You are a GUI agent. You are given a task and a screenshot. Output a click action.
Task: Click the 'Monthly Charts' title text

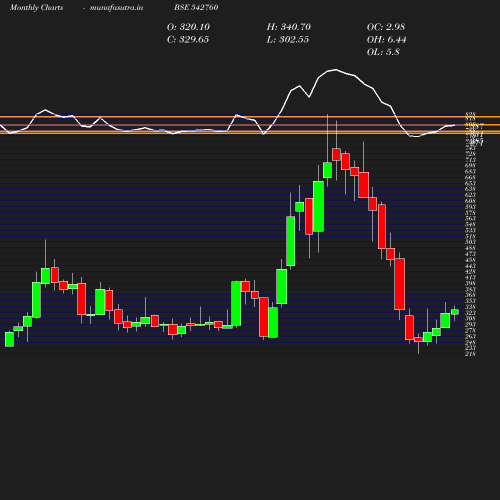pos(36,7)
